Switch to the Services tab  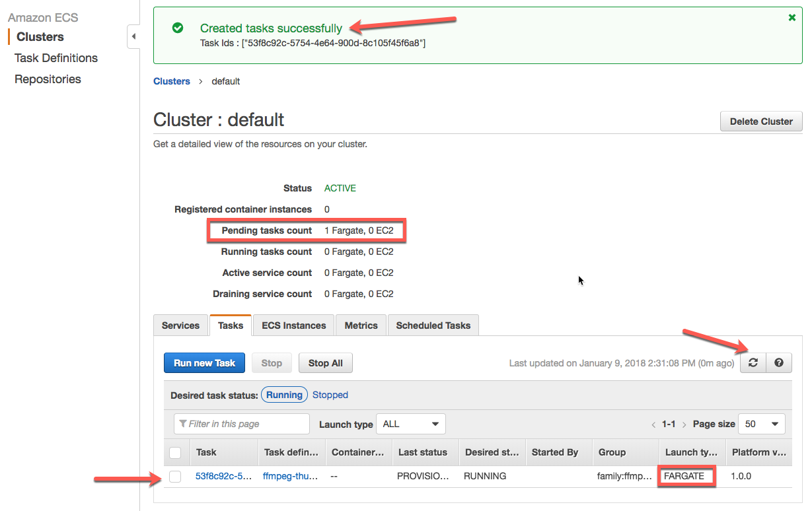pyautogui.click(x=180, y=325)
